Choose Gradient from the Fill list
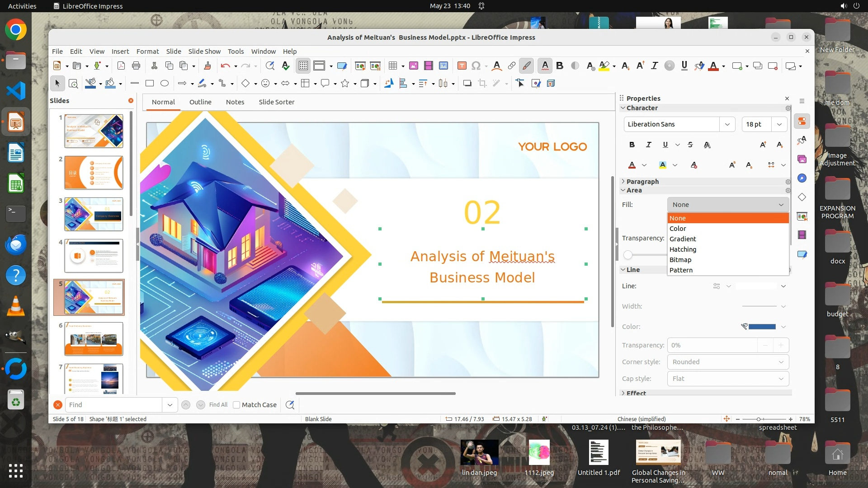This screenshot has width=868, height=488. 683,239
